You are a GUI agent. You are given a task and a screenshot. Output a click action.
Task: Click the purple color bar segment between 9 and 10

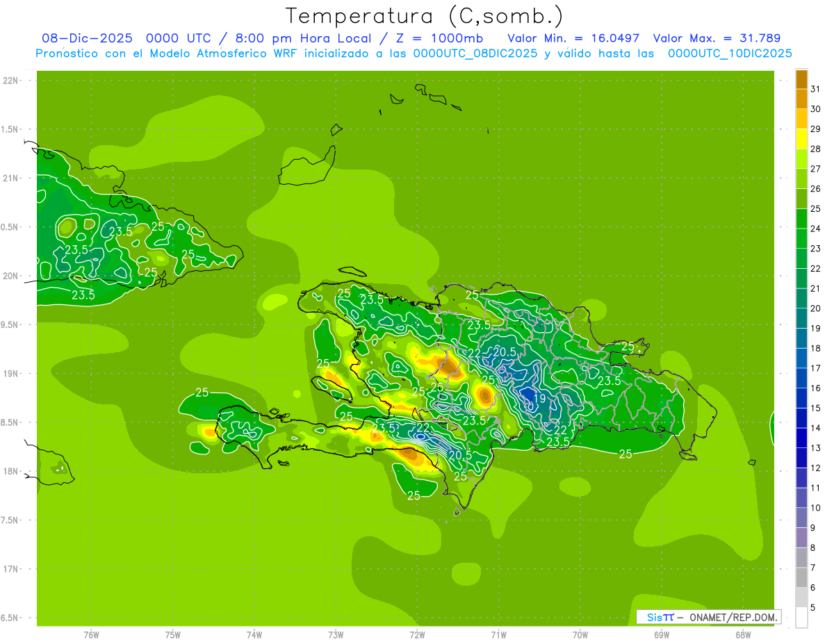(x=801, y=518)
